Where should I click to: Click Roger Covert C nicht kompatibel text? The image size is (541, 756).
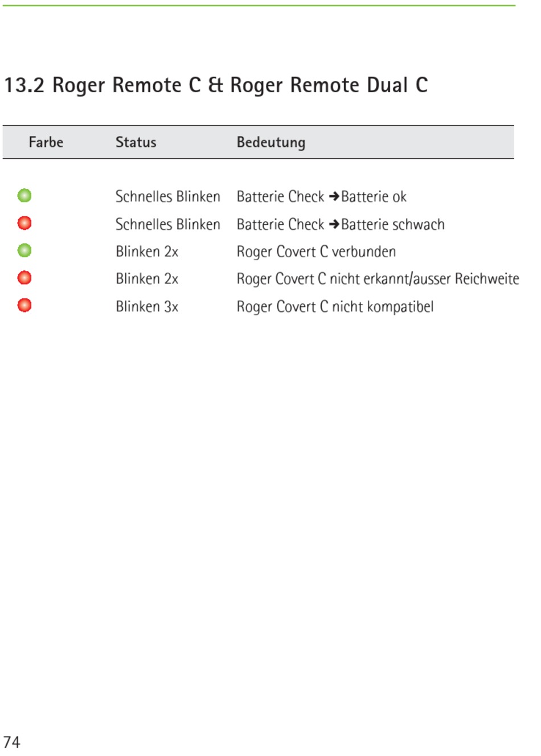tap(335, 307)
